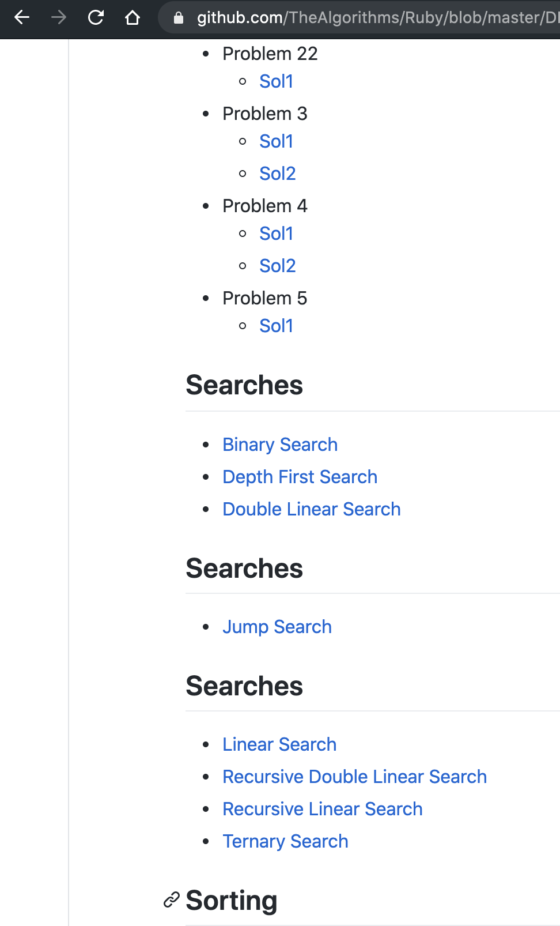Open Sol2 under Problem 4
Viewport: 560px width, 926px height.
278,266
